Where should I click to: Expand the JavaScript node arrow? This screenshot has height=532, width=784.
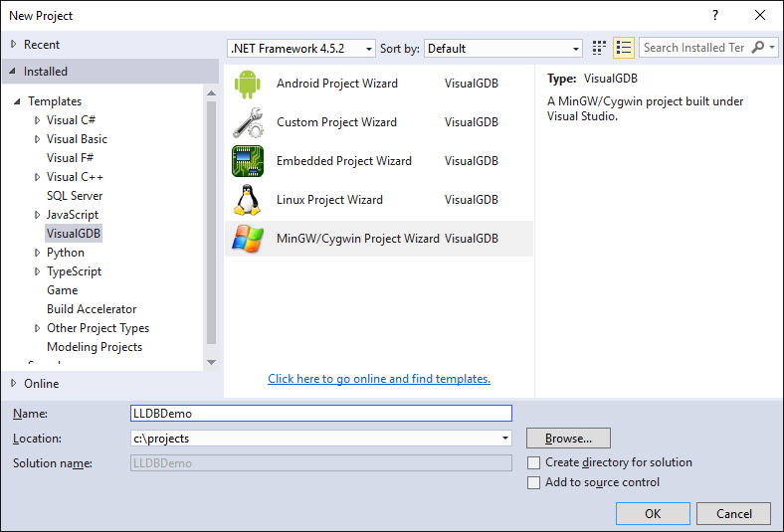37,215
